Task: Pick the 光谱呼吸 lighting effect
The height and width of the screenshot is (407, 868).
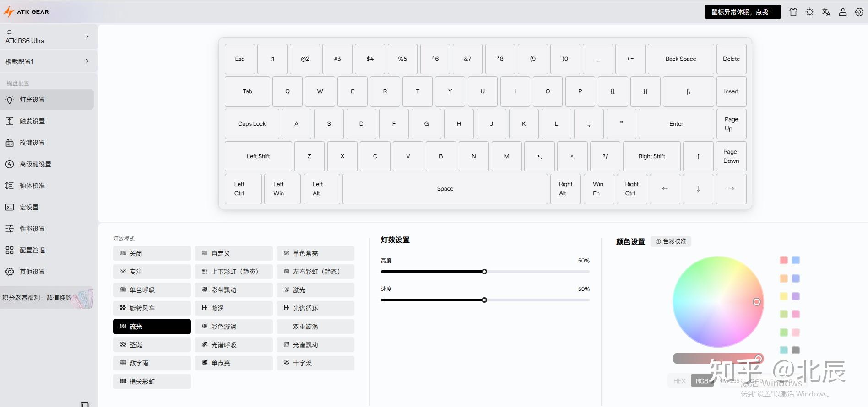Action: [233, 345]
